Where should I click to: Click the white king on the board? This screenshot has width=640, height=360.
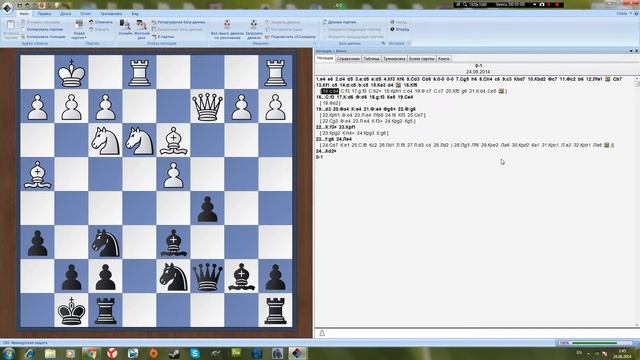point(71,72)
